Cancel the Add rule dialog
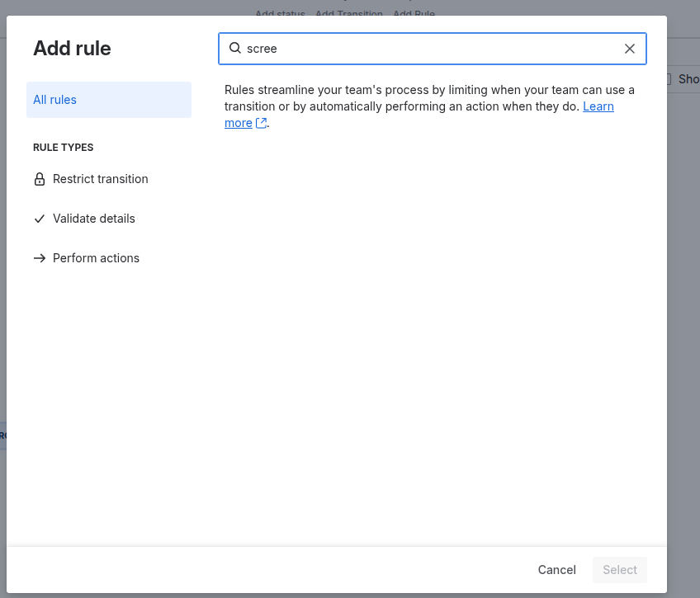Screen dimensions: 700x598 point(556,570)
